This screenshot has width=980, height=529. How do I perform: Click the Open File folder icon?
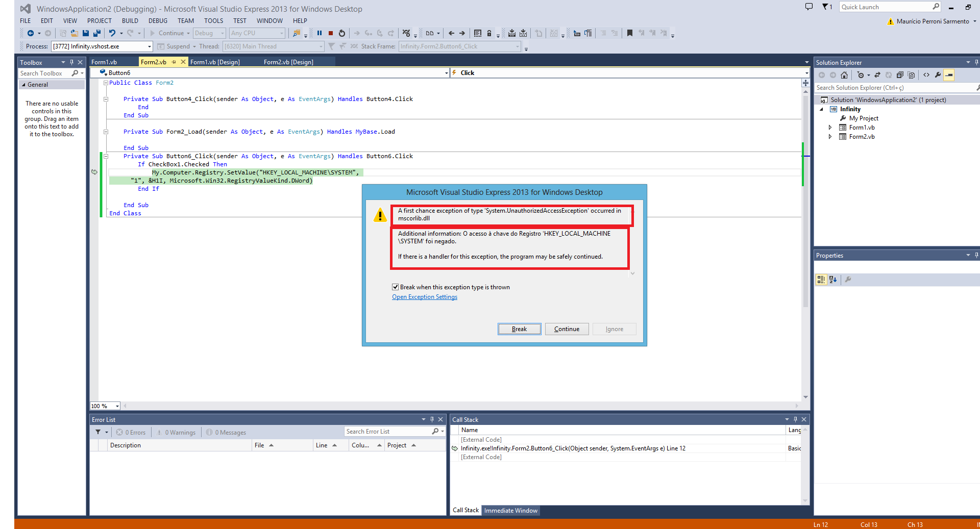75,33
